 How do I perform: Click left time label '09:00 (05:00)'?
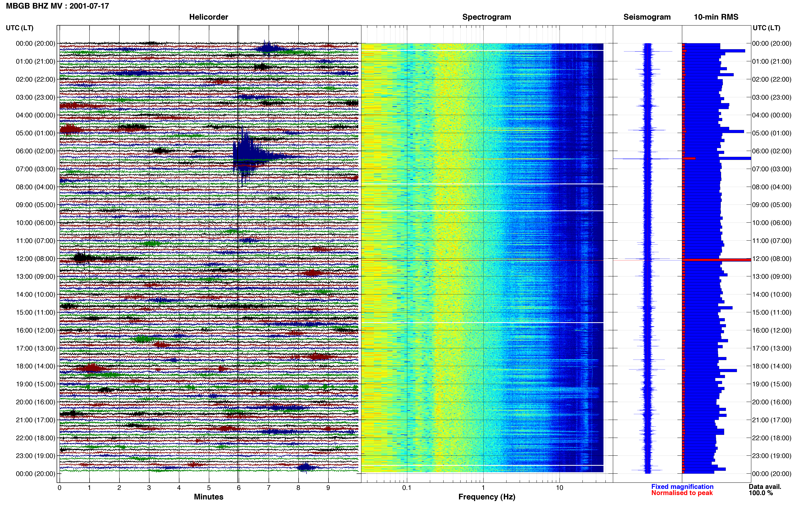coord(36,205)
